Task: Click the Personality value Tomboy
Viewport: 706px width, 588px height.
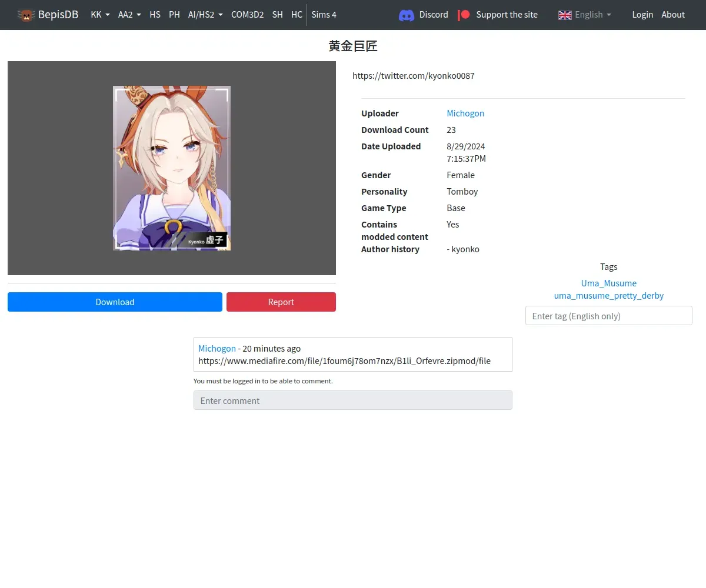Action: click(462, 192)
